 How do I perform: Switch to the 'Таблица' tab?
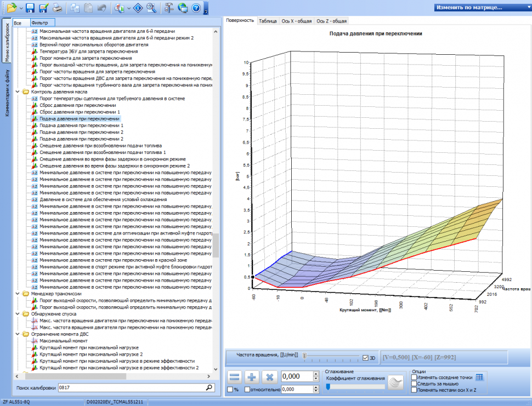click(x=268, y=21)
